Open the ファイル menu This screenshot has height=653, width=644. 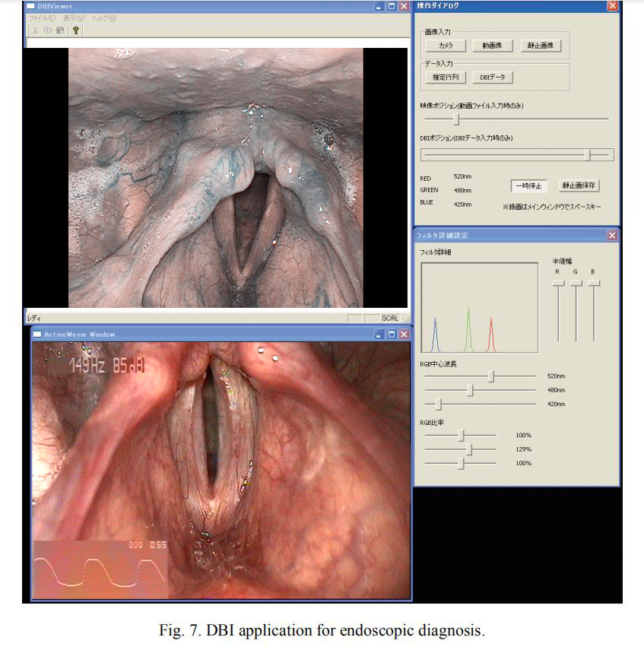tap(42, 17)
